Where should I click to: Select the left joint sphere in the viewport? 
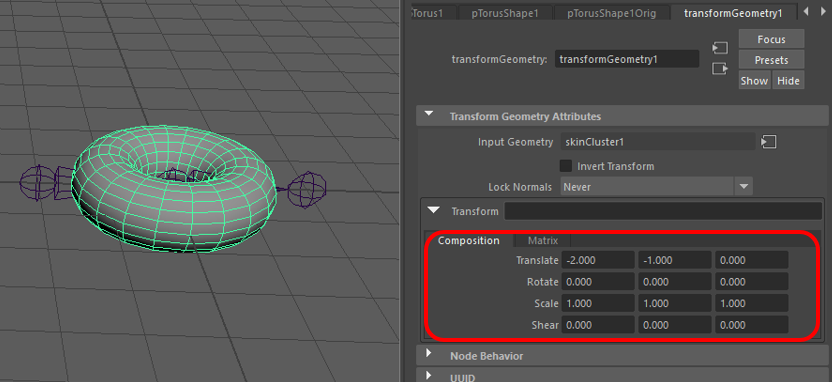coord(37,183)
